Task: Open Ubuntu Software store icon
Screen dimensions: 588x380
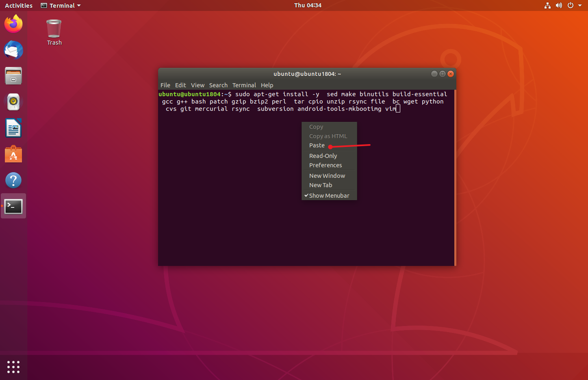Action: [13, 154]
